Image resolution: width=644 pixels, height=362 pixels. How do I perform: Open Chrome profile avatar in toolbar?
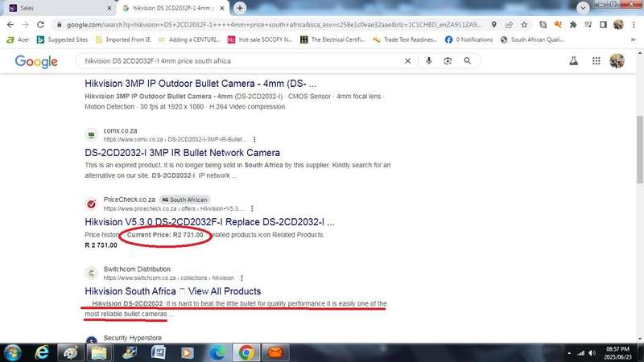(x=618, y=25)
